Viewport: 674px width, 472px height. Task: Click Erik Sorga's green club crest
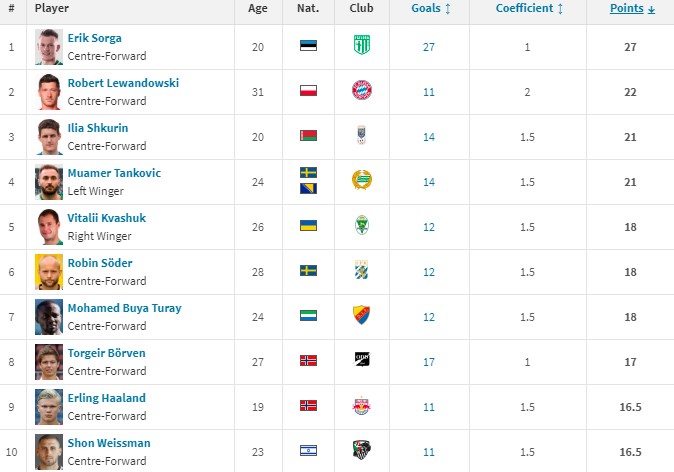[x=362, y=45]
